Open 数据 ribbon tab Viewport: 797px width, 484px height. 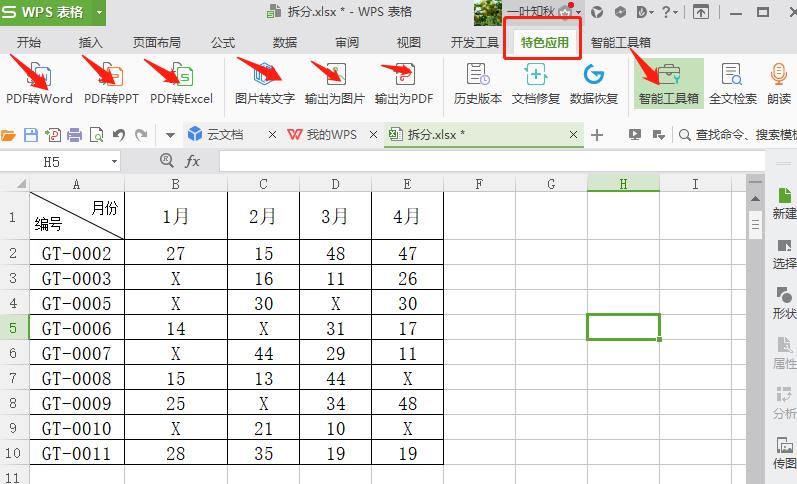click(285, 42)
